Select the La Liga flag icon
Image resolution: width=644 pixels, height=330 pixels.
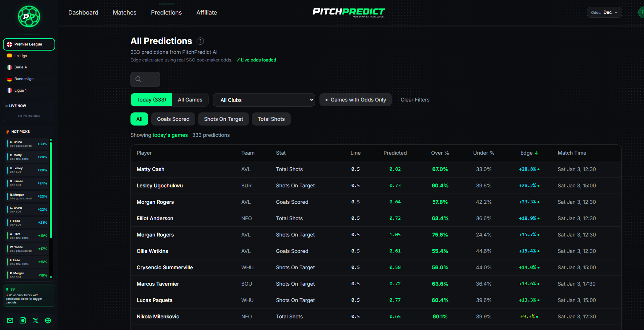(9, 56)
